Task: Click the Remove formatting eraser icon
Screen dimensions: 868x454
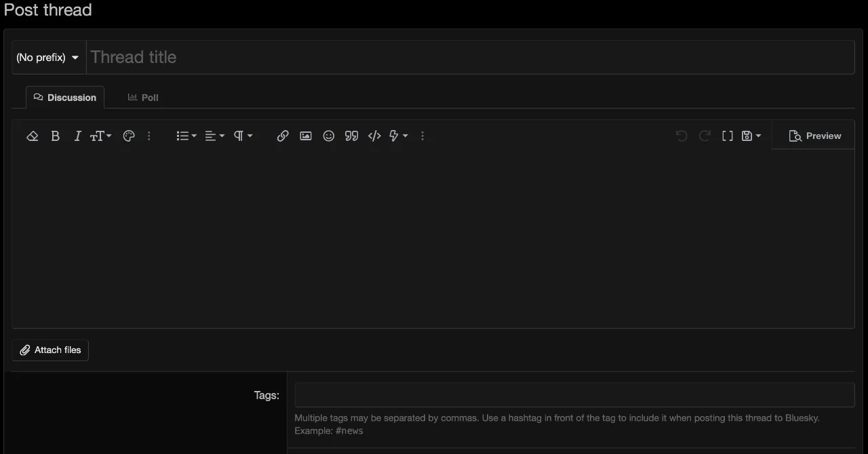Action: 32,136
